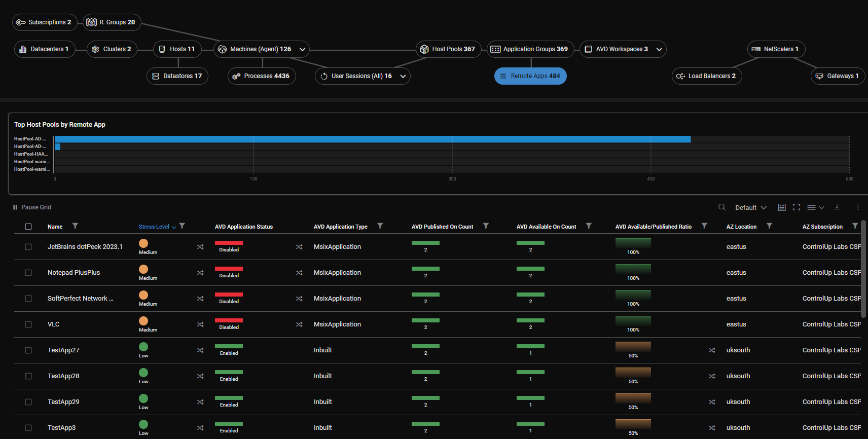Image resolution: width=868 pixels, height=439 pixels.
Task: Expand the Machines (Agent) dropdown arrow
Action: point(302,49)
